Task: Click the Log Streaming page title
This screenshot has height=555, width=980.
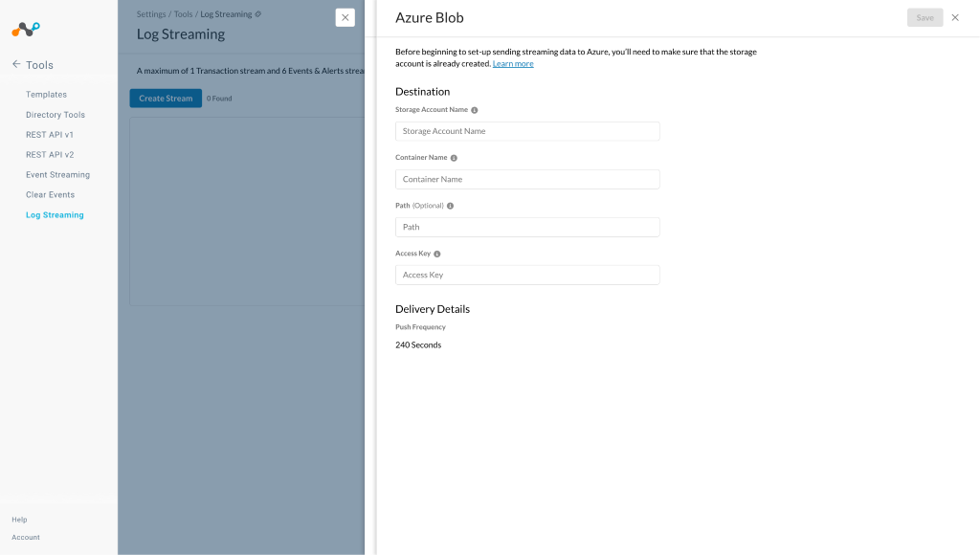Action: click(x=181, y=34)
